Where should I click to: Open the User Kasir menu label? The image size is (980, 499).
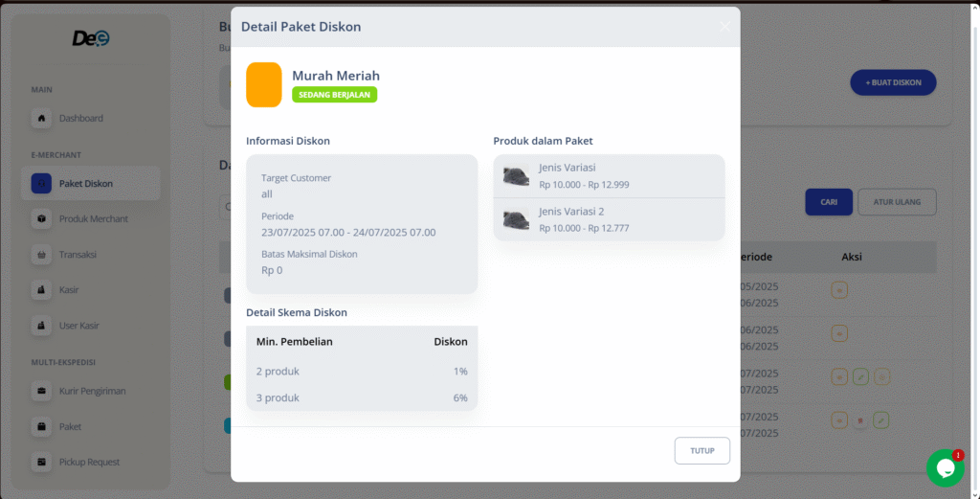79,326
